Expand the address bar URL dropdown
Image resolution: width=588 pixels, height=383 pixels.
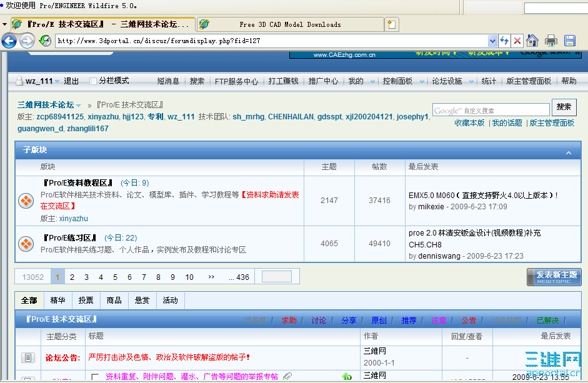pos(492,41)
